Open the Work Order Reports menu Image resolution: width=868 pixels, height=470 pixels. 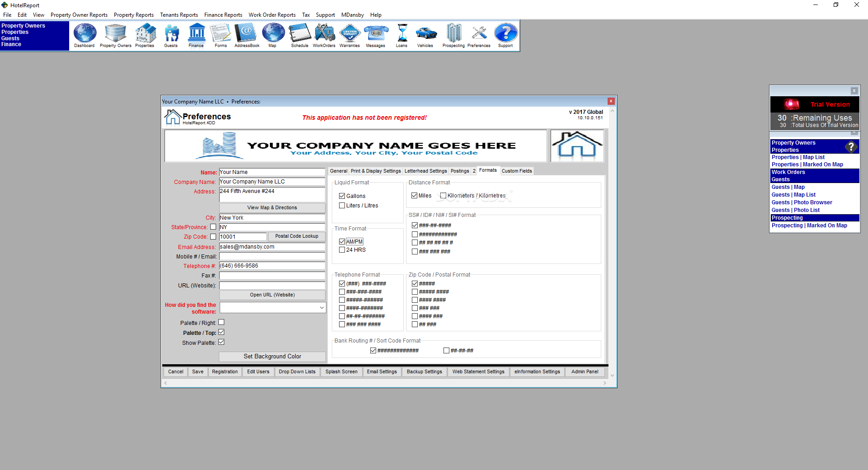[x=272, y=15]
